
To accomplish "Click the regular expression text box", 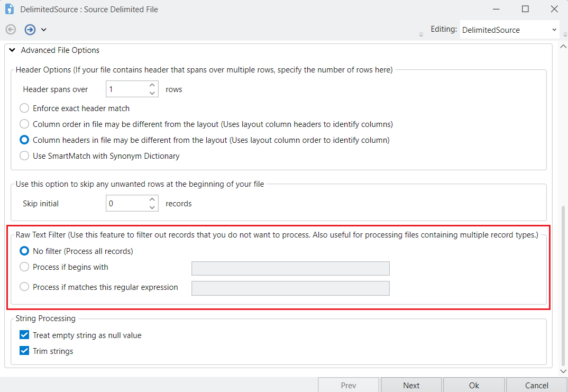I will coord(290,288).
